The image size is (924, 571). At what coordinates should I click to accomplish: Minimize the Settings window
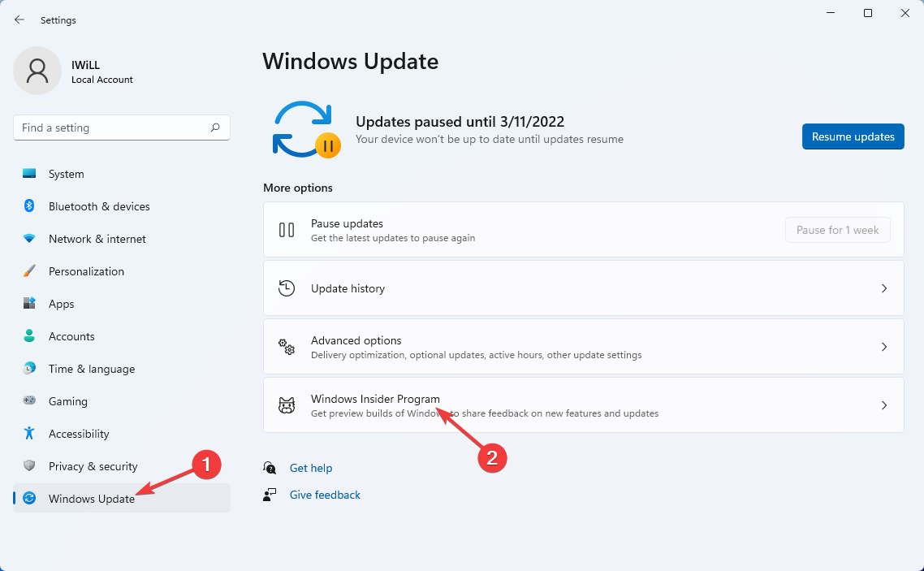831,13
